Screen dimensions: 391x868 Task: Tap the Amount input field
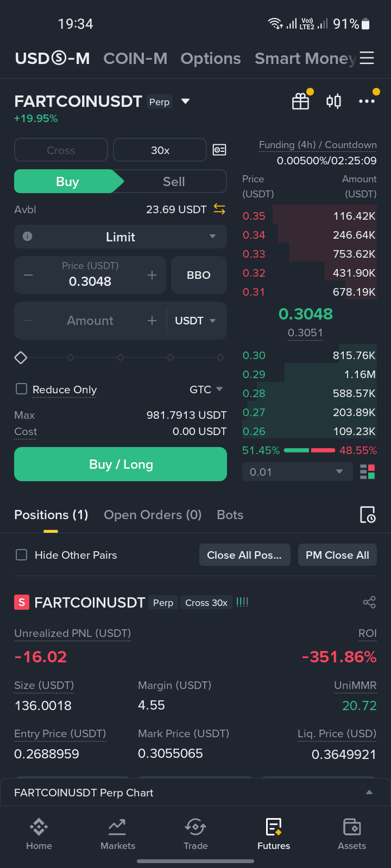tap(90, 321)
